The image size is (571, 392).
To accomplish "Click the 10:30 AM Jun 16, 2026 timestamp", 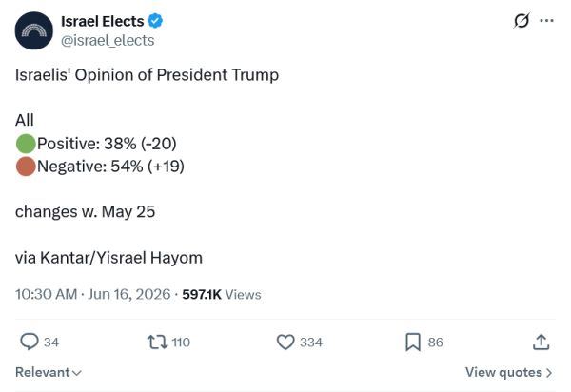I will click(92, 294).
